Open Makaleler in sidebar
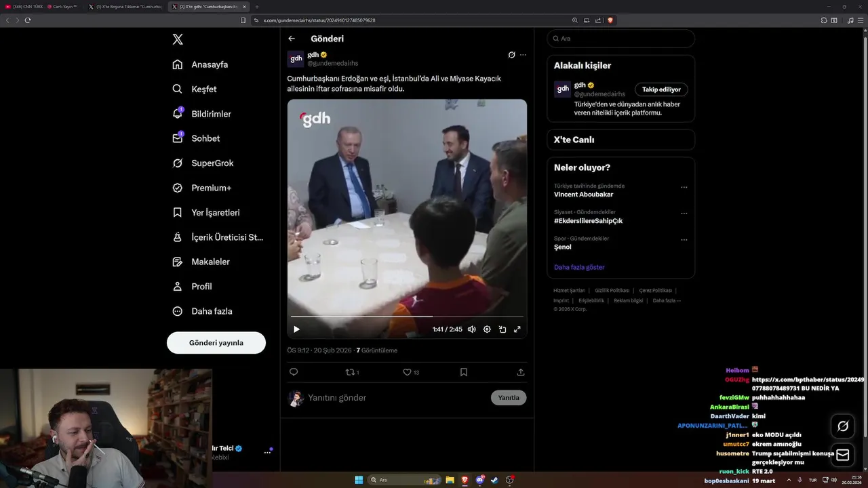868x488 pixels. [x=201, y=262]
